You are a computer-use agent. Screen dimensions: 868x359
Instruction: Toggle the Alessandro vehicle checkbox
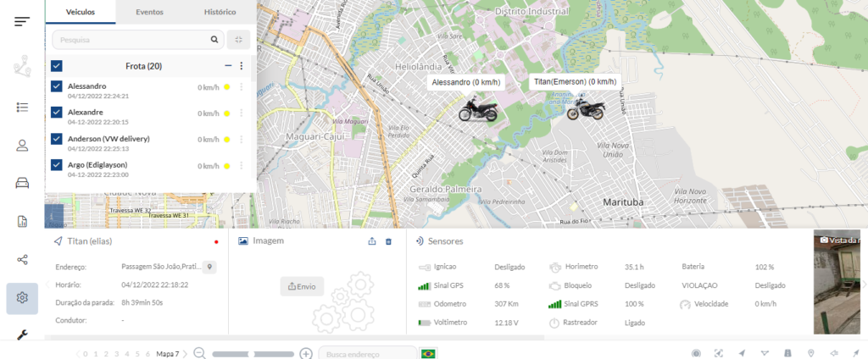pos(57,86)
